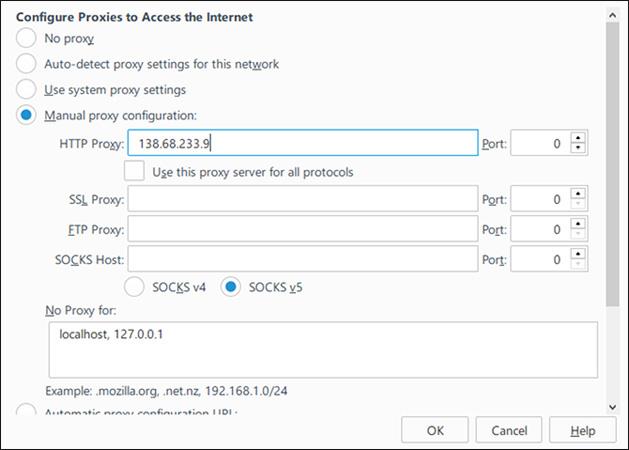
Task: Select Manual proxy configuration radio button
Action: (x=26, y=115)
